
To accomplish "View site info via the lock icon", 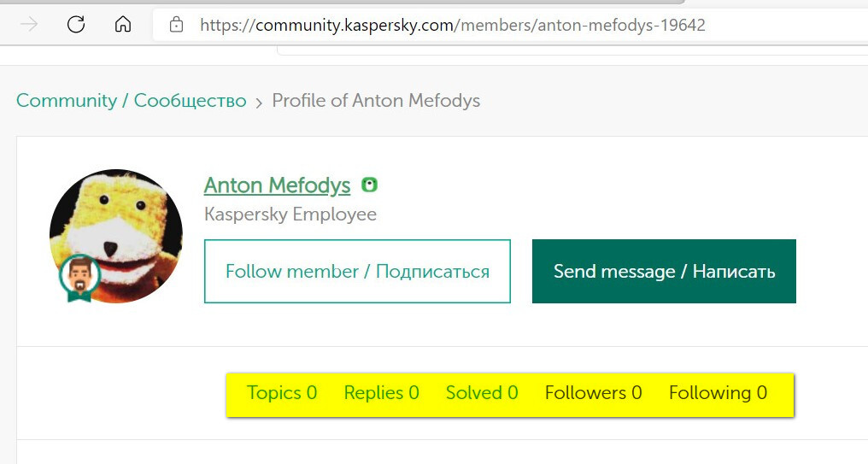I will [x=177, y=25].
